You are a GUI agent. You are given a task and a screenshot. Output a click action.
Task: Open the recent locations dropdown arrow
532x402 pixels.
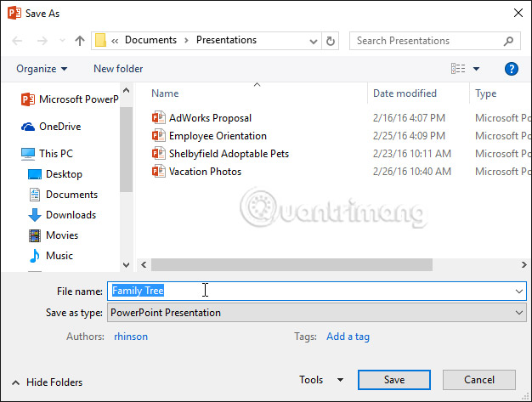pyautogui.click(x=62, y=41)
